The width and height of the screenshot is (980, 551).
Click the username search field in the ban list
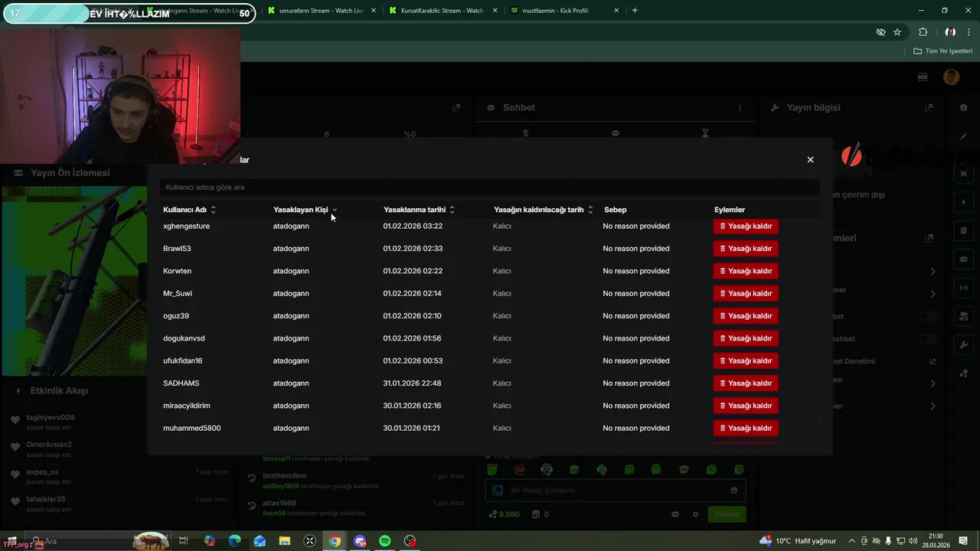(x=490, y=187)
